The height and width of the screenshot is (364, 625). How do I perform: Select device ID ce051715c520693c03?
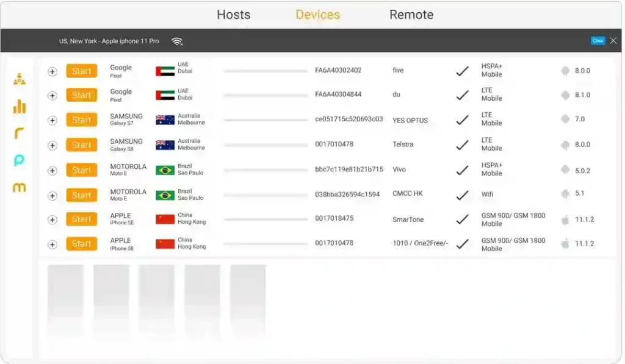click(x=349, y=119)
